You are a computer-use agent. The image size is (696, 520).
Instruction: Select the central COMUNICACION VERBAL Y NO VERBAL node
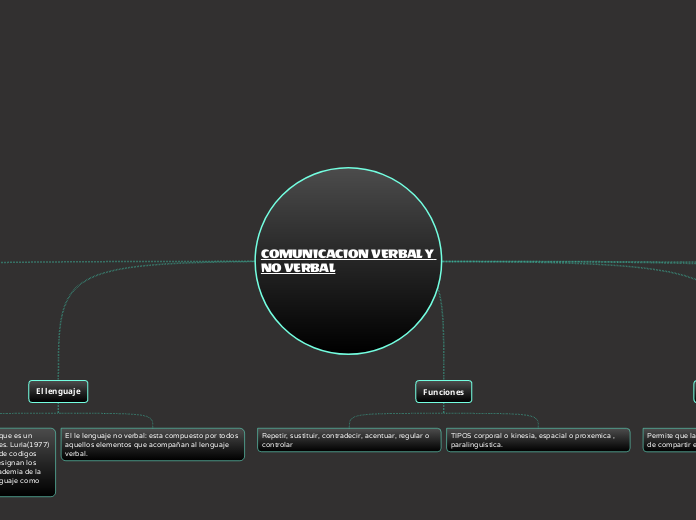(x=348, y=261)
